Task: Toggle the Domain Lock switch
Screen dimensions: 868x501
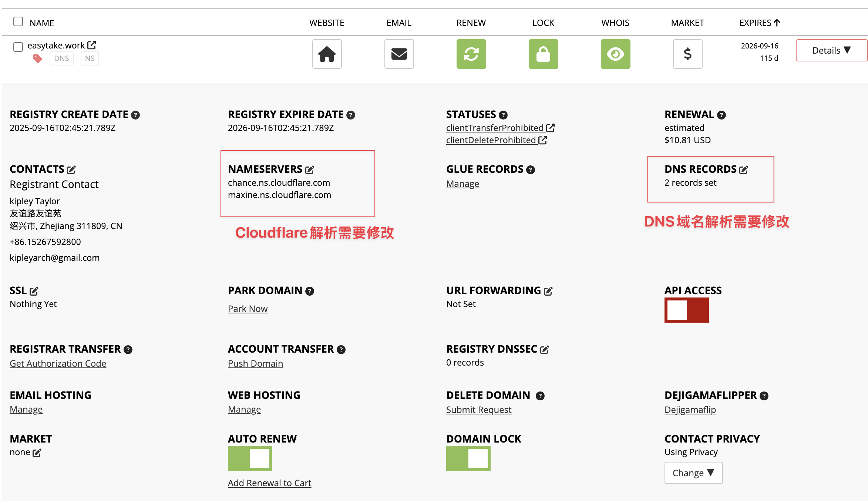Action: pyautogui.click(x=468, y=458)
